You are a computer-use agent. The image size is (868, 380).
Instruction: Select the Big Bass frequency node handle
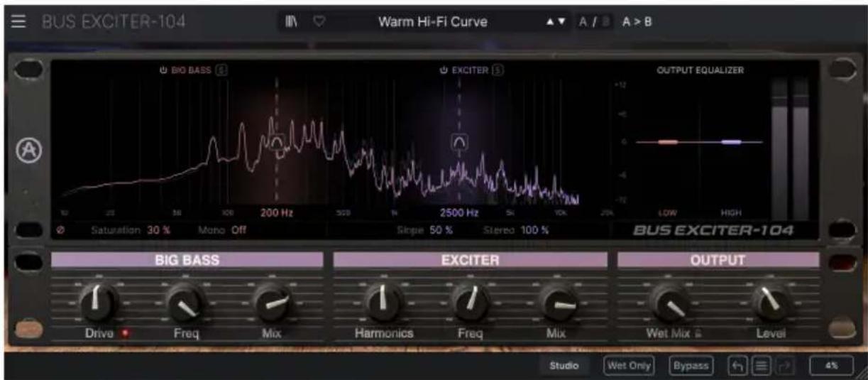pos(277,143)
